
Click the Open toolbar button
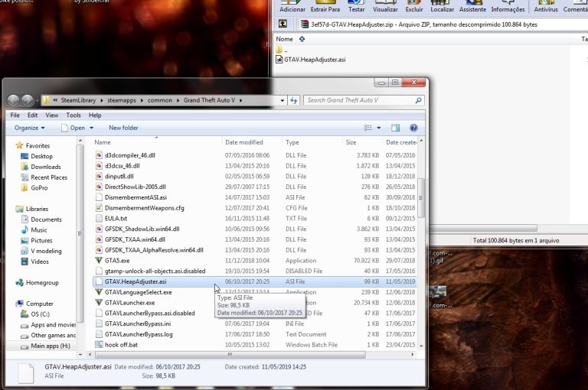(77, 128)
